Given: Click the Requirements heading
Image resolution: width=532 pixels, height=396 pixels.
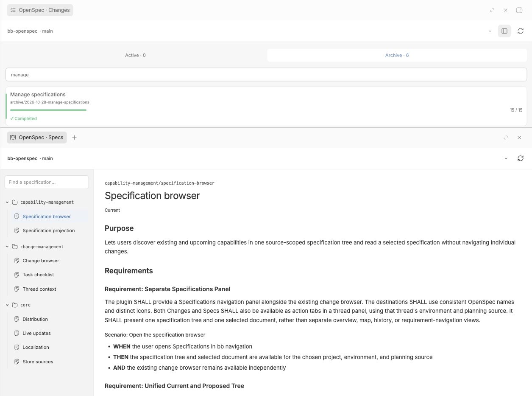Looking at the screenshot, I should [129, 271].
